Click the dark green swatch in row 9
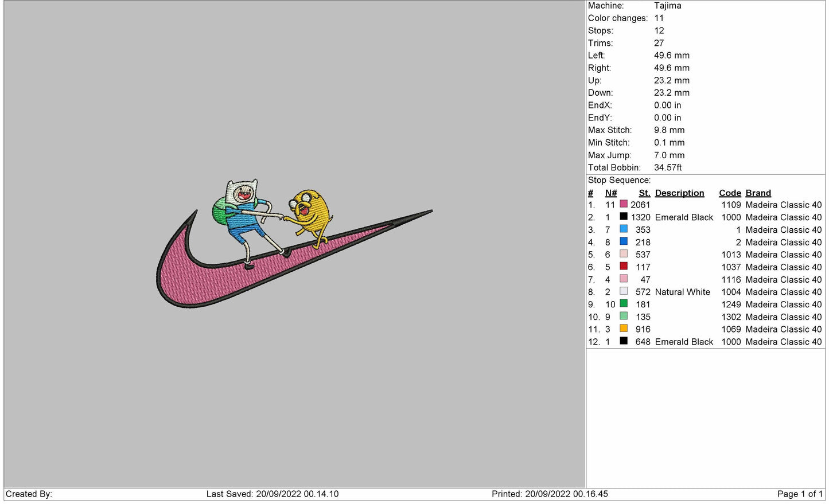Viewport: 829px width, 504px height. [x=623, y=304]
